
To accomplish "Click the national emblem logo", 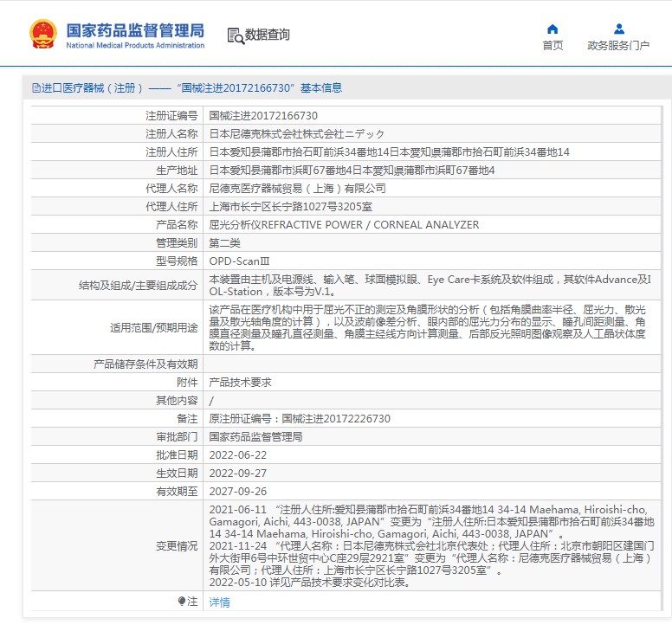I will pos(43,34).
